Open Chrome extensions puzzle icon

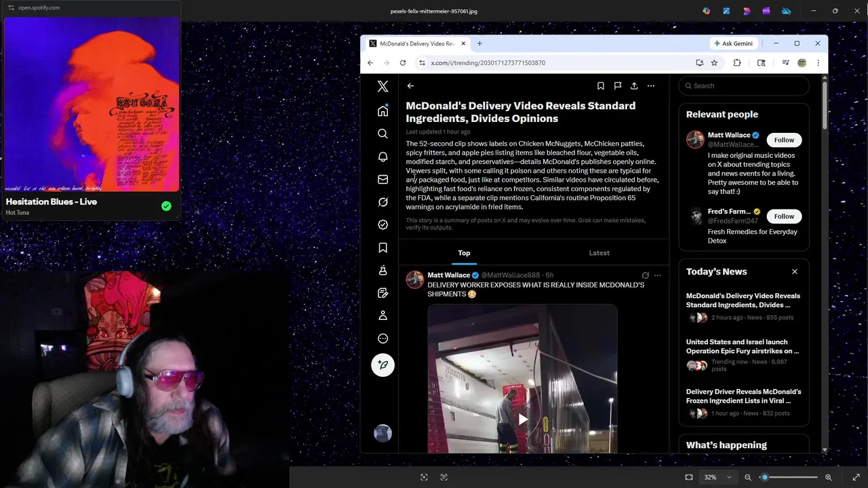737,62
